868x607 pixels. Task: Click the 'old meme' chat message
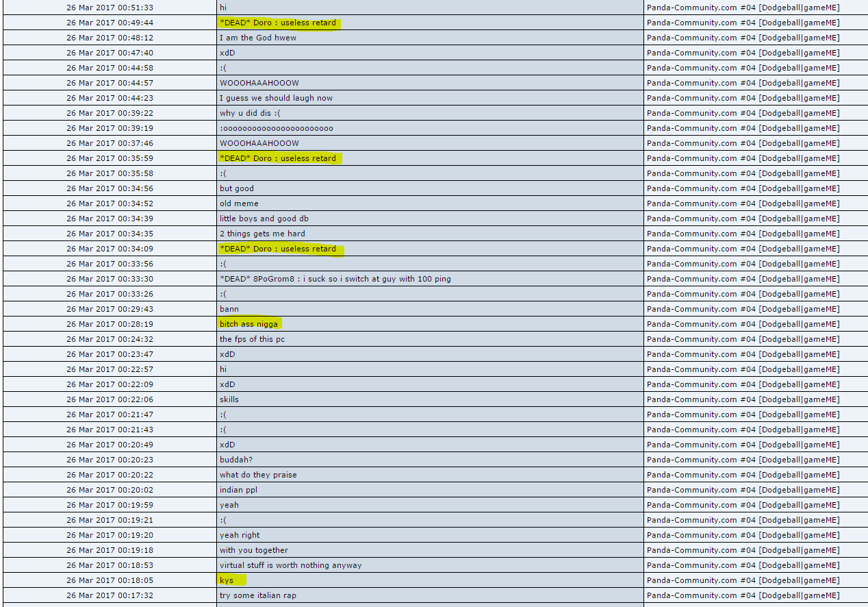(239, 203)
